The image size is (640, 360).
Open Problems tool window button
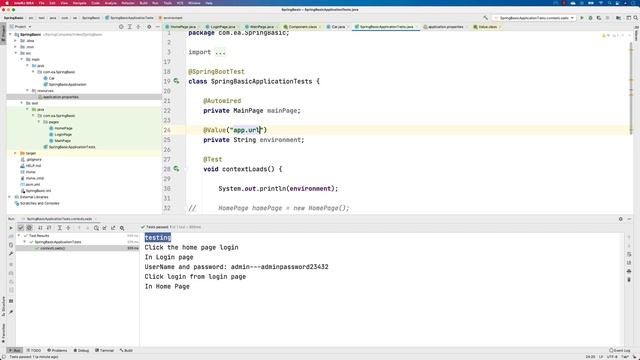pyautogui.click(x=57, y=350)
